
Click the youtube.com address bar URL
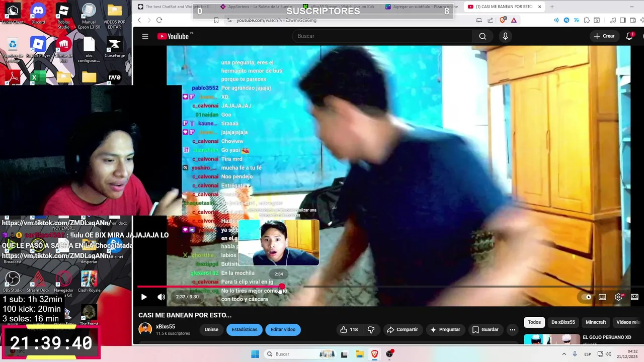[x=276, y=20]
